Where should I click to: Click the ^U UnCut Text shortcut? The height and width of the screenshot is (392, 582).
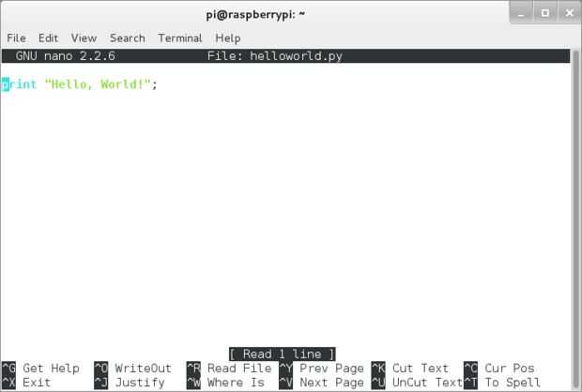[x=417, y=383]
